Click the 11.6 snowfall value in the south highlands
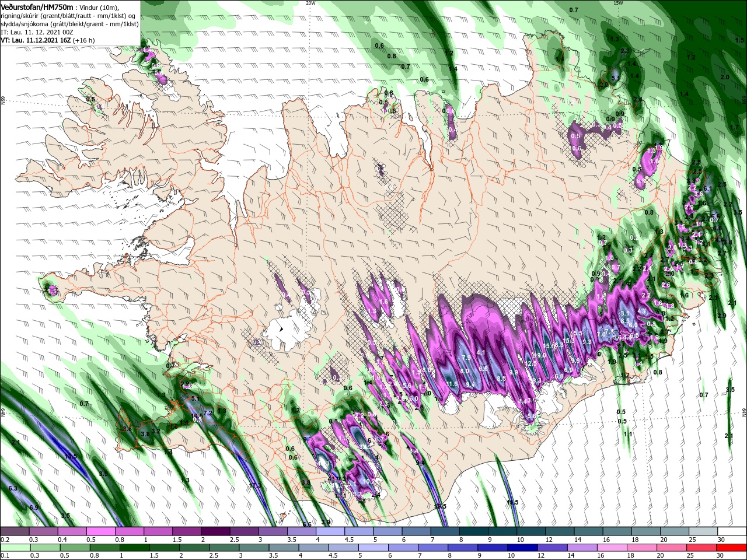 (452, 384)
